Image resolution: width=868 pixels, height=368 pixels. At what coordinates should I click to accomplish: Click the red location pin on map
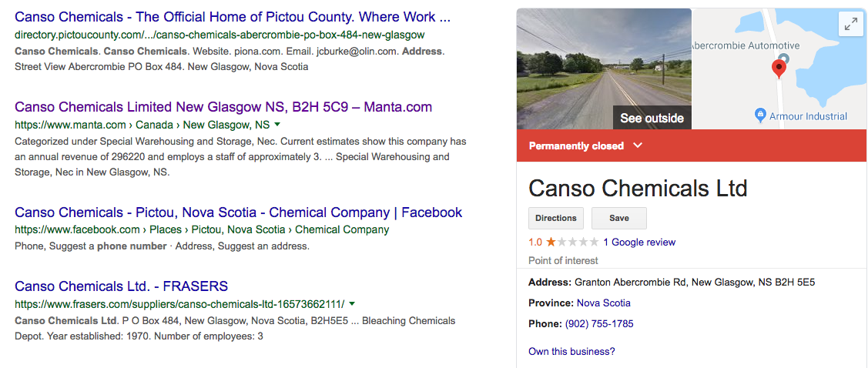(779, 68)
